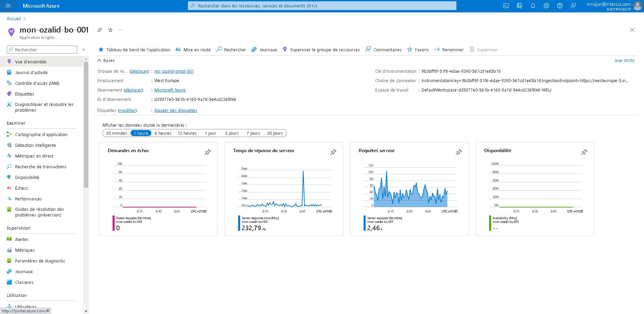Open the res-ozalid-prod-001 resource group link
The width and height of the screenshot is (644, 314).
click(174, 71)
